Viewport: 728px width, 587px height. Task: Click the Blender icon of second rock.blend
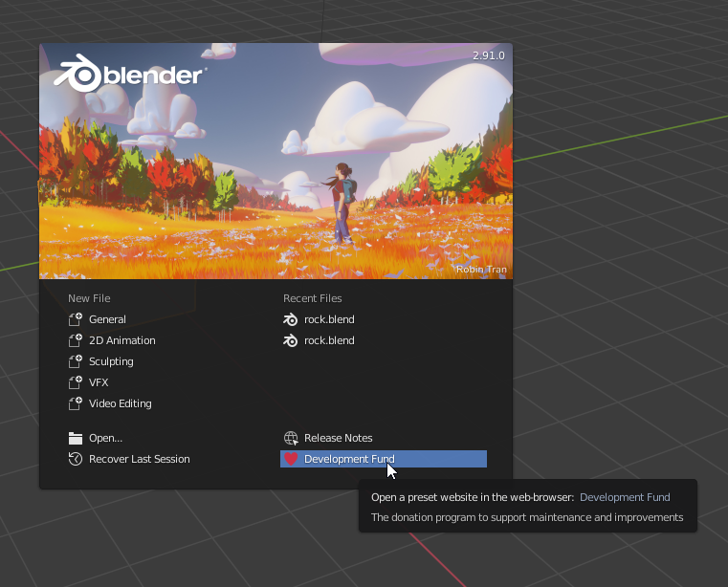[291, 340]
